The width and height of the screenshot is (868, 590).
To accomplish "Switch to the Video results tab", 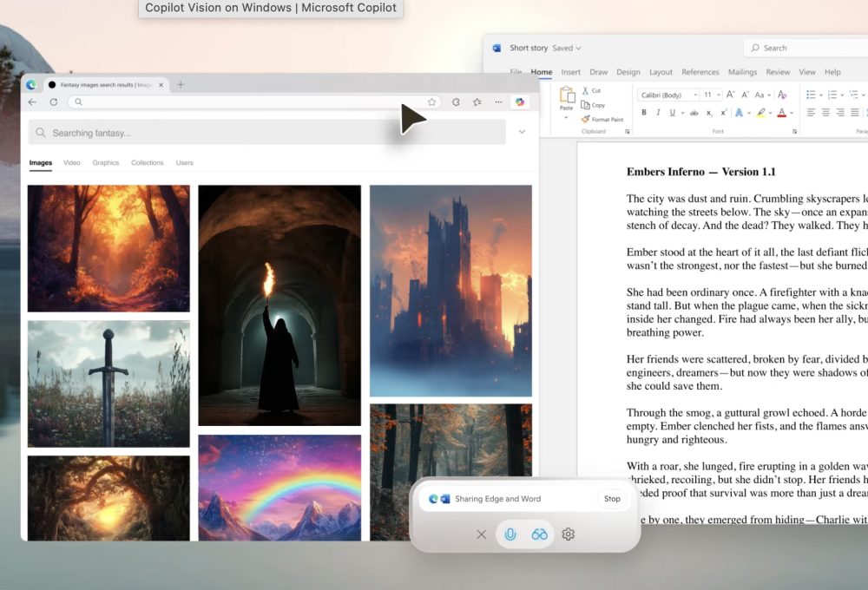I will [72, 163].
